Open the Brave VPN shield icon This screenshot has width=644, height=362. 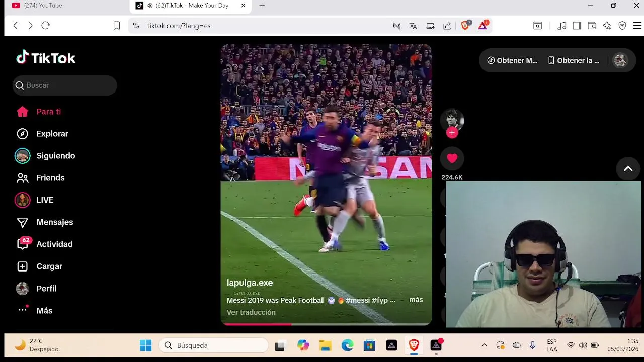pyautogui.click(x=622, y=26)
